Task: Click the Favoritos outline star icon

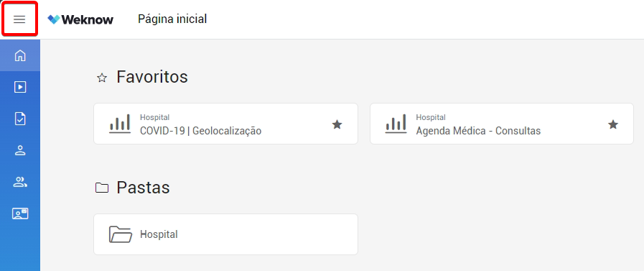Action: click(x=102, y=78)
